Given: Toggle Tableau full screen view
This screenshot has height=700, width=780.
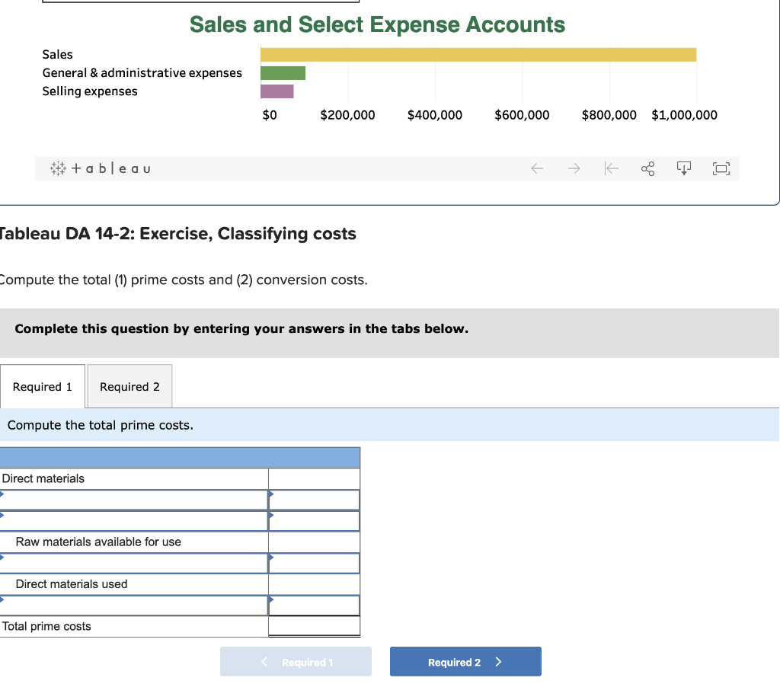Looking at the screenshot, I should tap(721, 168).
